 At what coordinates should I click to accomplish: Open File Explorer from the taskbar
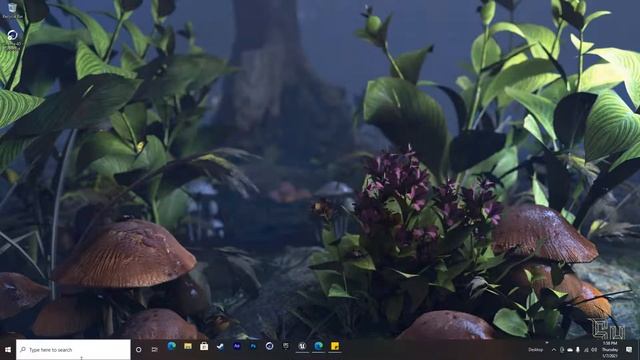click(188, 347)
